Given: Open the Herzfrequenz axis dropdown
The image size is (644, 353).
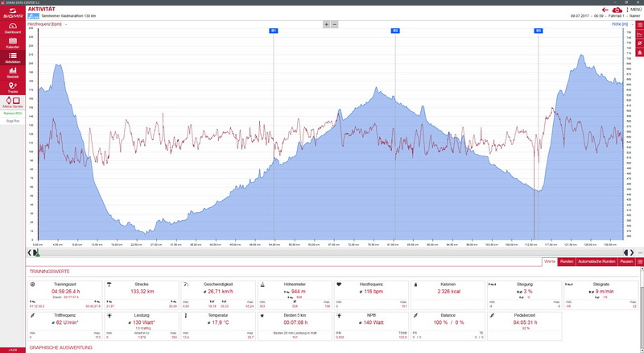Looking at the screenshot, I should 66,24.
